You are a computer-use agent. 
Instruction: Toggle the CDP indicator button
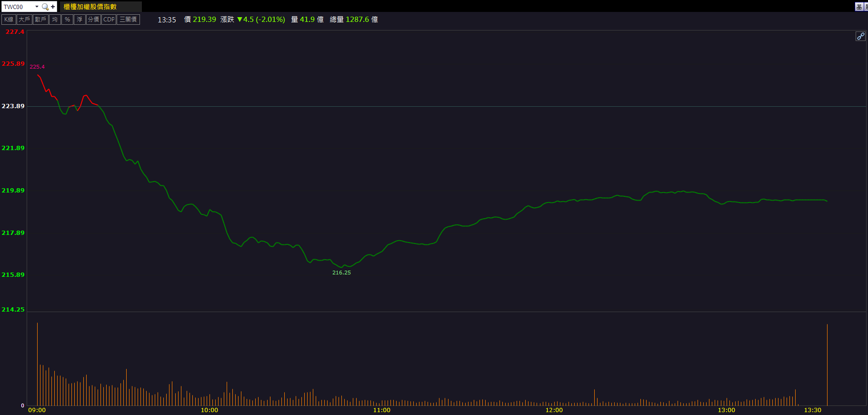tap(109, 20)
